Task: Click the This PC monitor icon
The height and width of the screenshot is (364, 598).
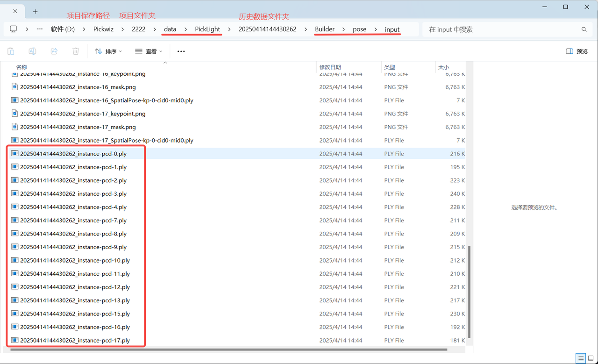Action: 14,29
